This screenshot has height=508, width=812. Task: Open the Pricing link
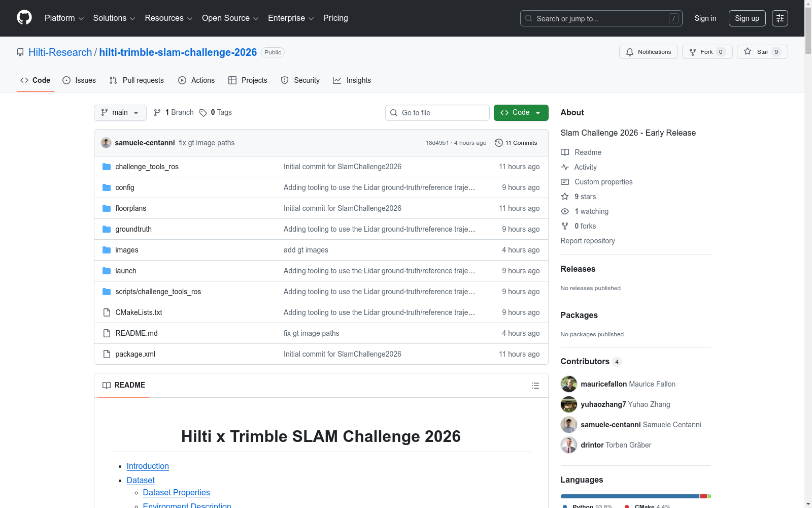[x=335, y=18]
